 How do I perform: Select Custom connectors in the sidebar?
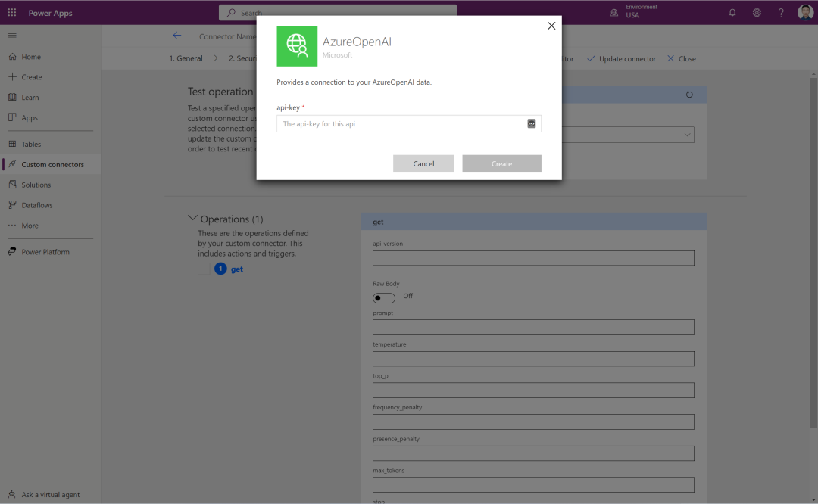51,164
